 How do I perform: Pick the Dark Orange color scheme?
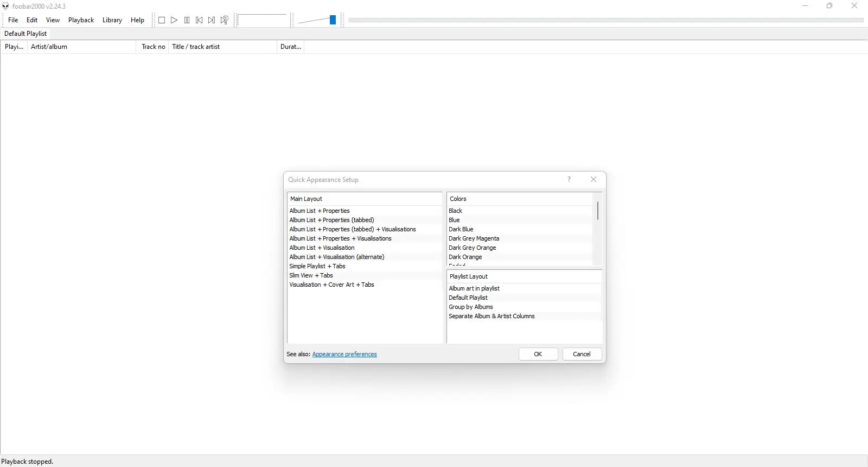[x=520, y=257]
